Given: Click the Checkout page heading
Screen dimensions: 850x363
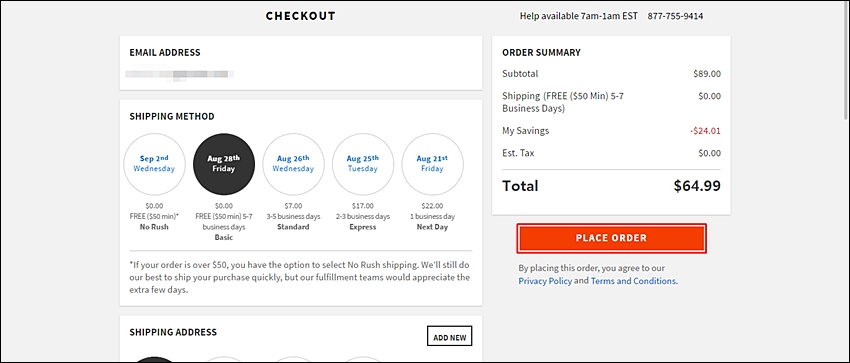Looking at the screenshot, I should pyautogui.click(x=300, y=16).
